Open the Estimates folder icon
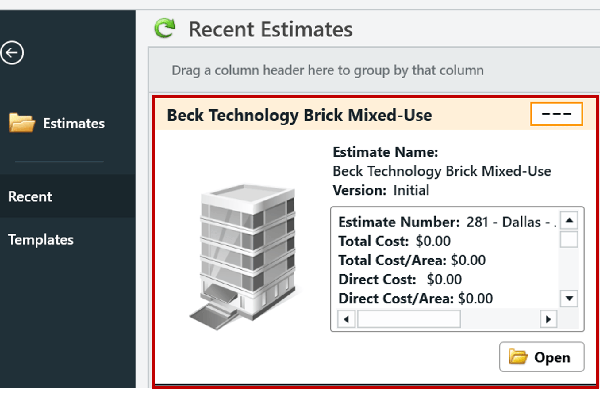The height and width of the screenshot is (411, 611). pos(22,123)
